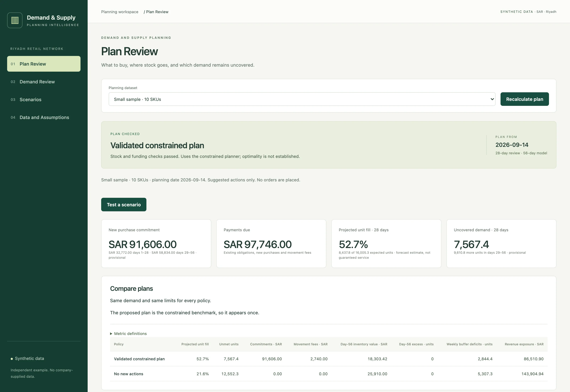Click the 18,303.42 inventory value cell
This screenshot has width=570, height=392.
(377, 359)
